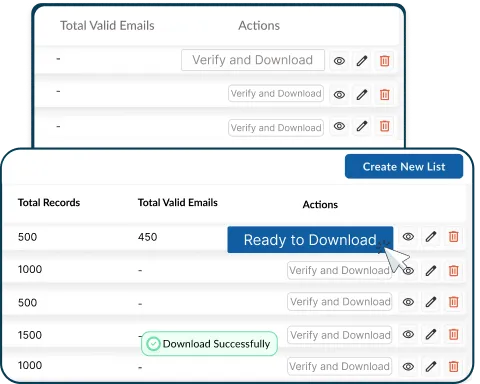Verify and Download the last 1000 records row

[339, 366]
